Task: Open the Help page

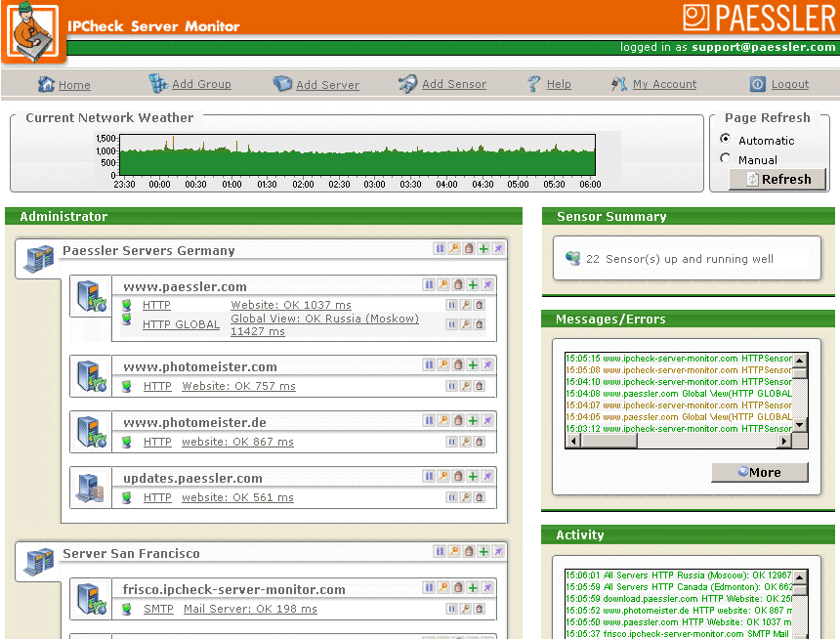Action: point(559,84)
